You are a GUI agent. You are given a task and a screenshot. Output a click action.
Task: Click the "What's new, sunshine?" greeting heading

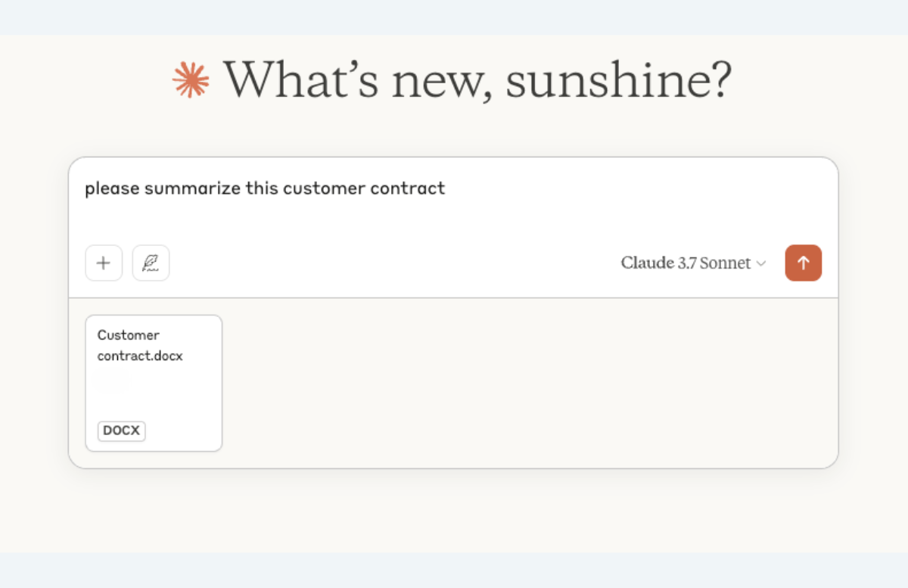pos(477,79)
